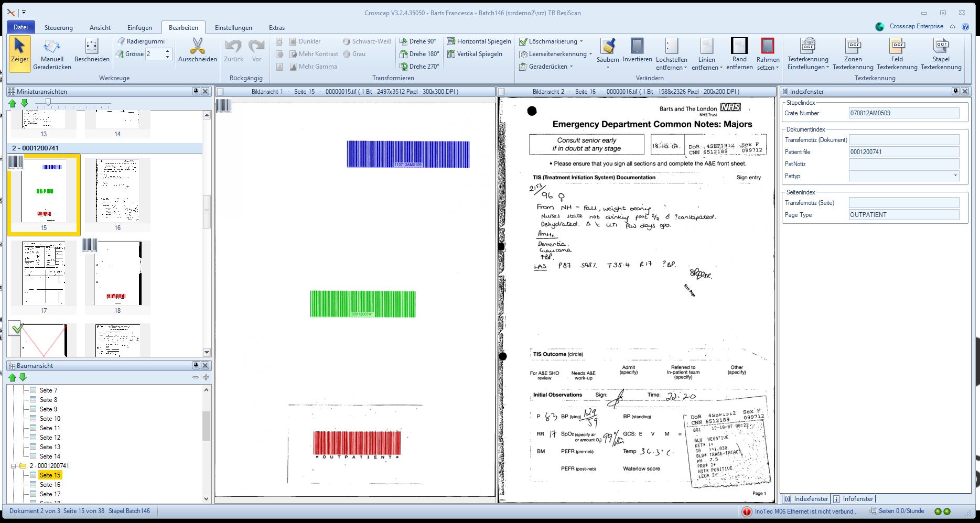Image resolution: width=980 pixels, height=523 pixels.
Task: Collapse tree with the minus icon in Baumansicht
Action: 196,377
